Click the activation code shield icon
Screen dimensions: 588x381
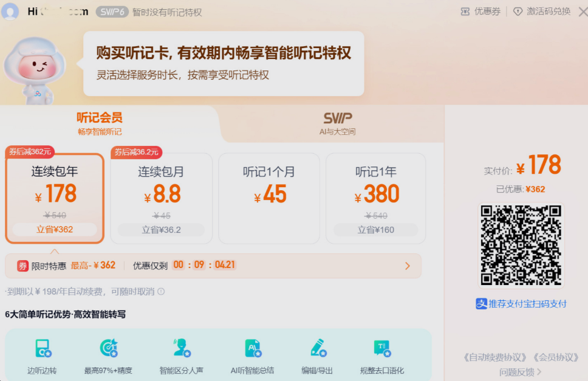(518, 12)
